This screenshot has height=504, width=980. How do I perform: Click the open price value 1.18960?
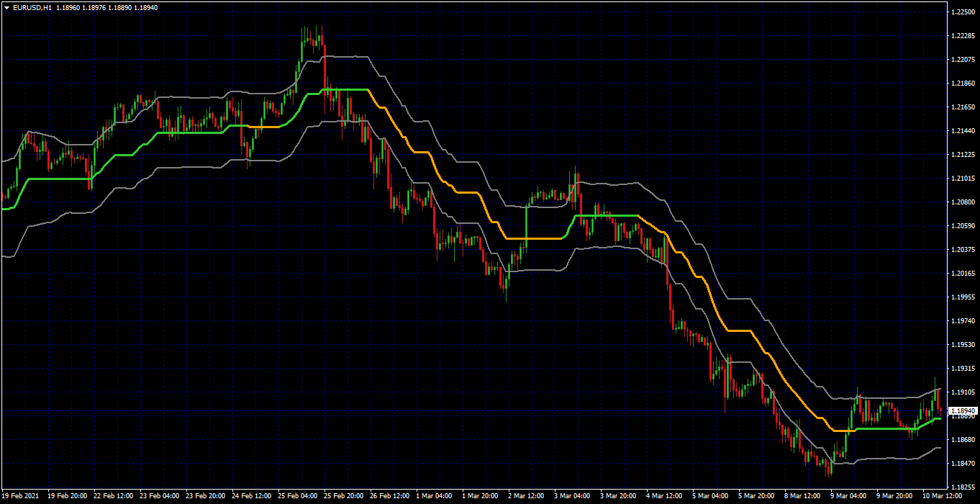point(70,7)
